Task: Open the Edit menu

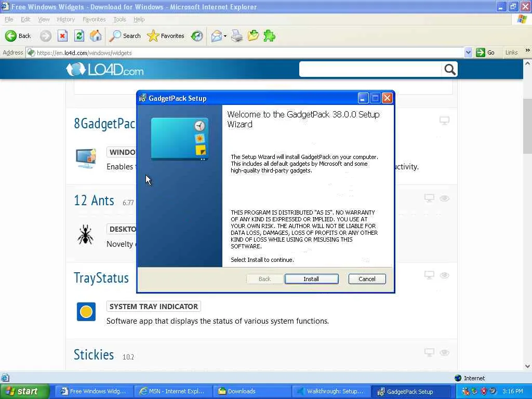Action: pos(25,19)
